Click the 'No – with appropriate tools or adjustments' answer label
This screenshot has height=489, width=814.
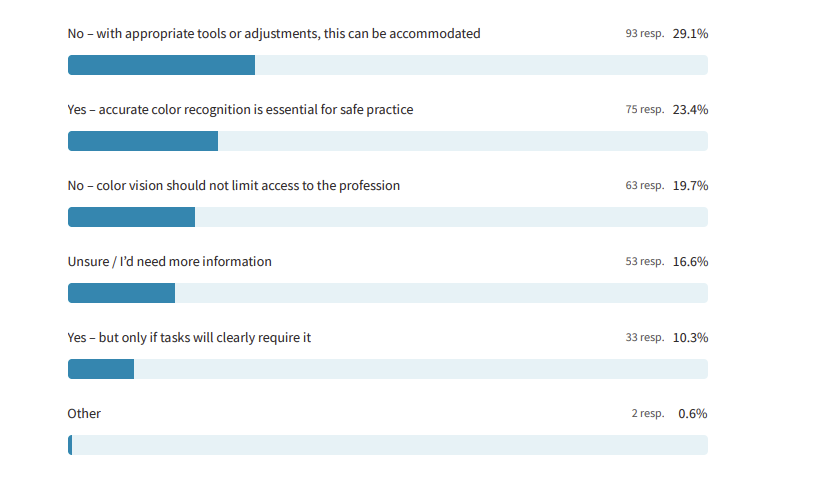[x=273, y=34]
